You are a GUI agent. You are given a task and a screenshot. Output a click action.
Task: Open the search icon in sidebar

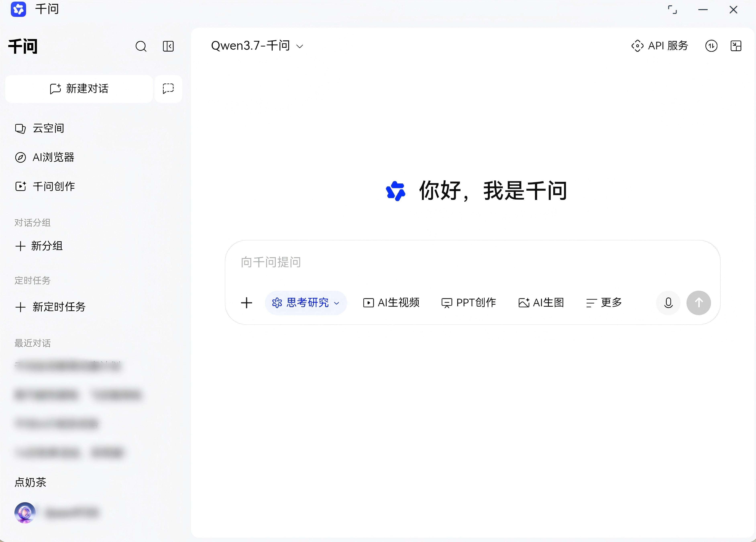click(x=141, y=46)
